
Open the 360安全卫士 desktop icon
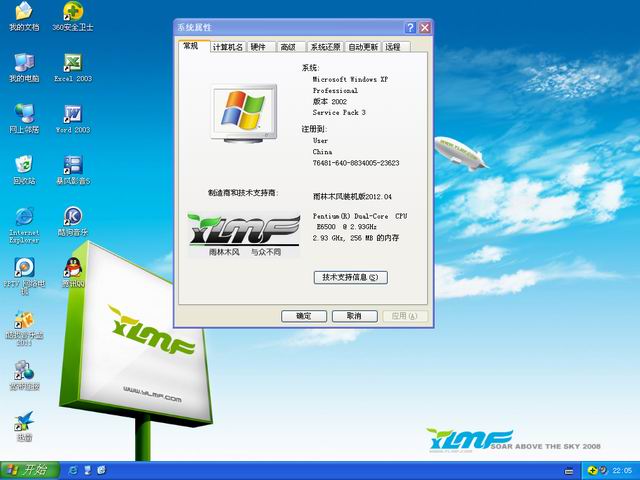click(72, 12)
